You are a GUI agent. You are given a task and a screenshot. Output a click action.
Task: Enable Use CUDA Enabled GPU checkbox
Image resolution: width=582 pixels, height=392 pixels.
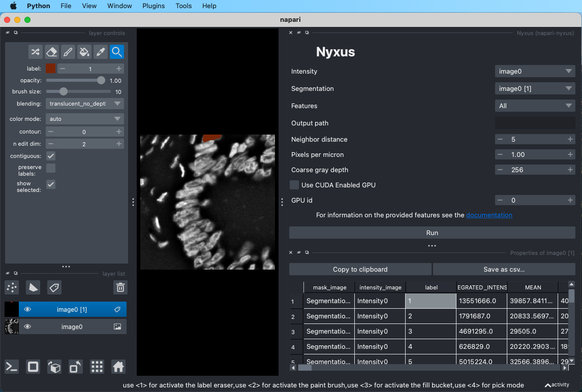point(294,185)
